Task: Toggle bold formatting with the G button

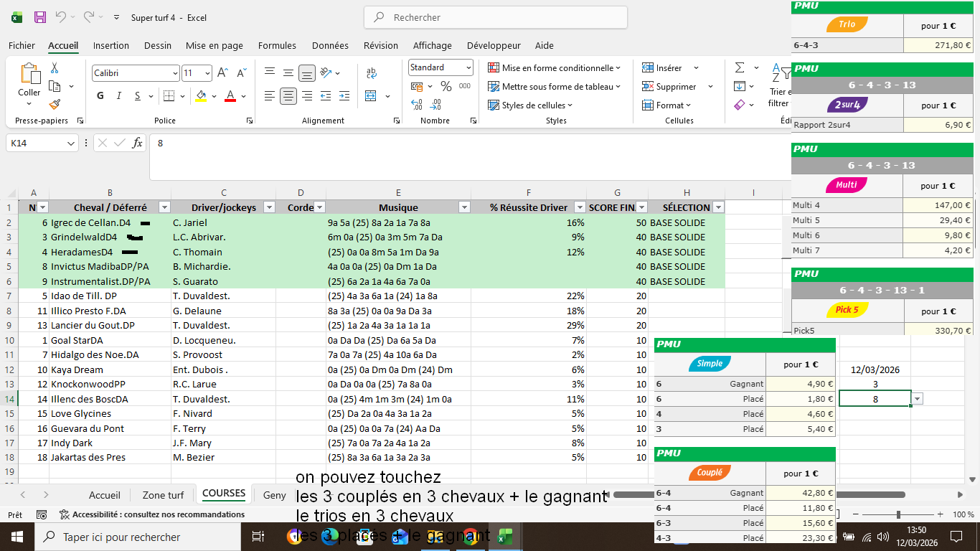Action: click(x=100, y=96)
